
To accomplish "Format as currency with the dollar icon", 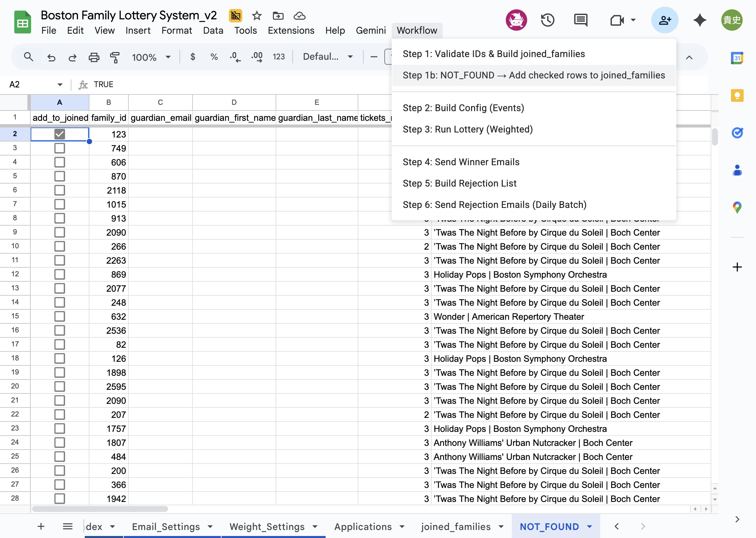I will click(193, 57).
